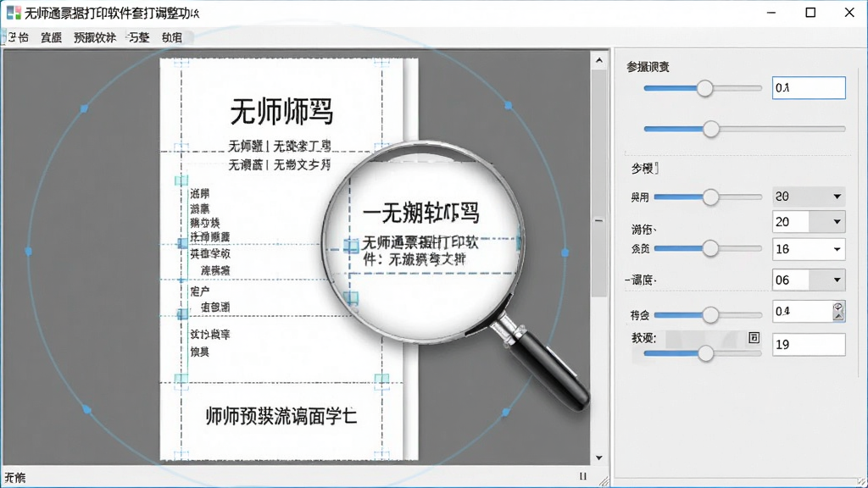Screen dimensions: 868x488
Task: Open the second menu bar item
Action: click(x=51, y=37)
